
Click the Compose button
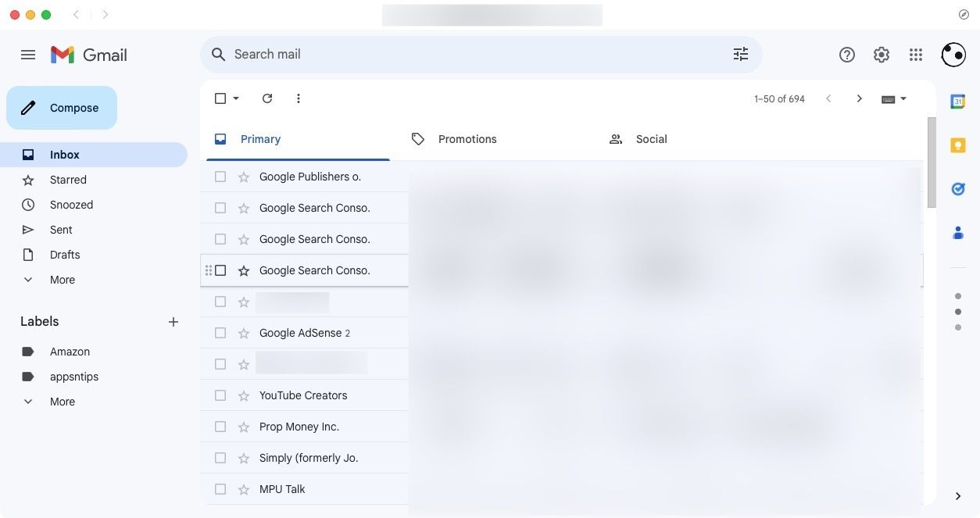(x=62, y=108)
